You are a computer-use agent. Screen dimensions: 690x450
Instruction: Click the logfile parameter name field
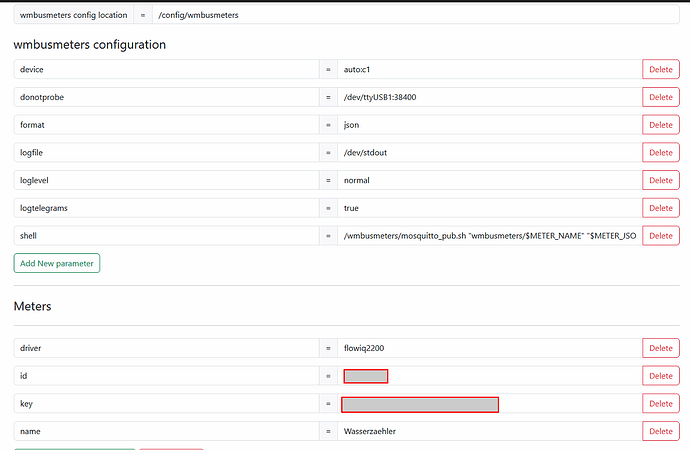coord(166,153)
